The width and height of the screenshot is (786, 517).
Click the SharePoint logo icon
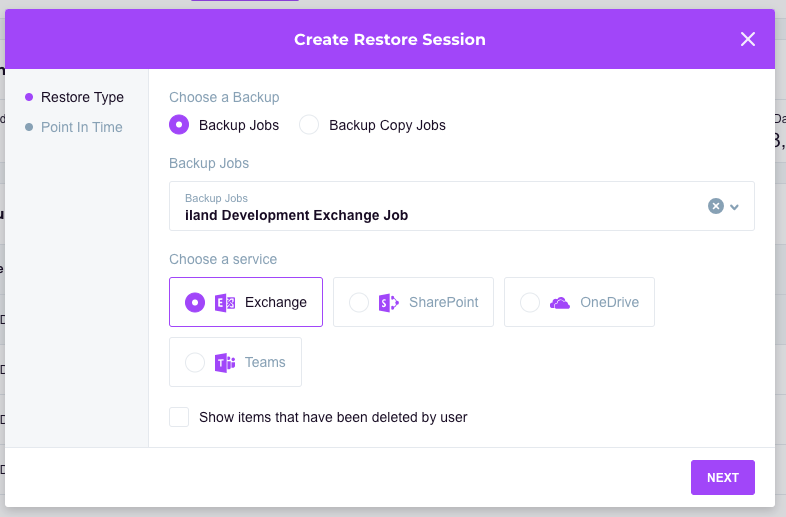[x=389, y=302]
